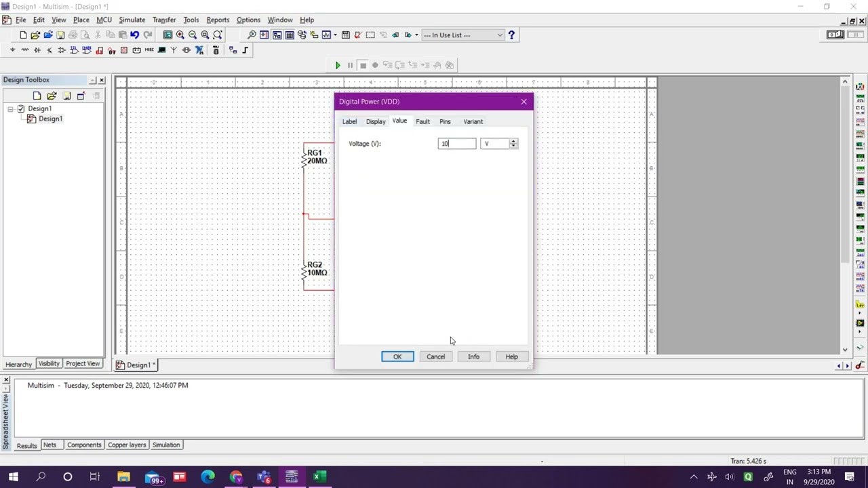Screen dimensions: 868x488
Task: Click the Voltage value input field
Action: pos(457,144)
